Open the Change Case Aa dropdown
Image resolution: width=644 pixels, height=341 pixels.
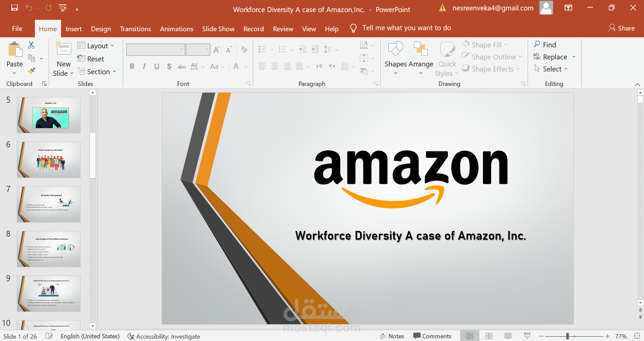[217, 66]
